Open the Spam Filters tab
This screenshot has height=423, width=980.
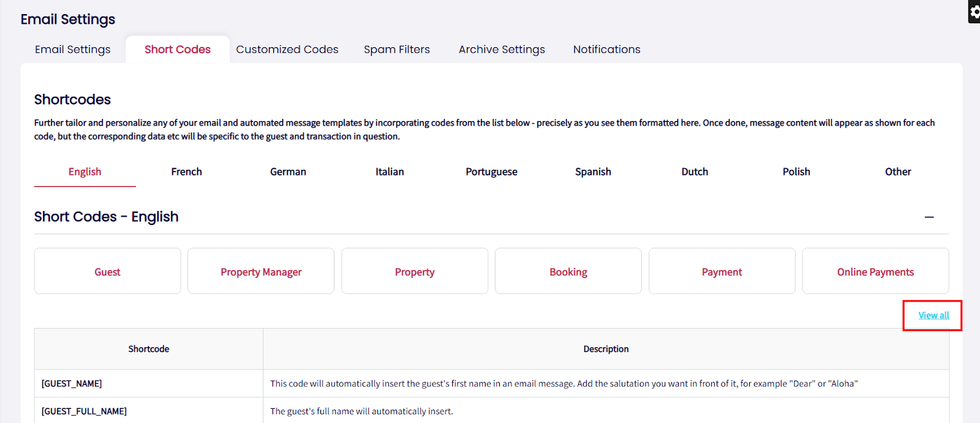(397, 50)
